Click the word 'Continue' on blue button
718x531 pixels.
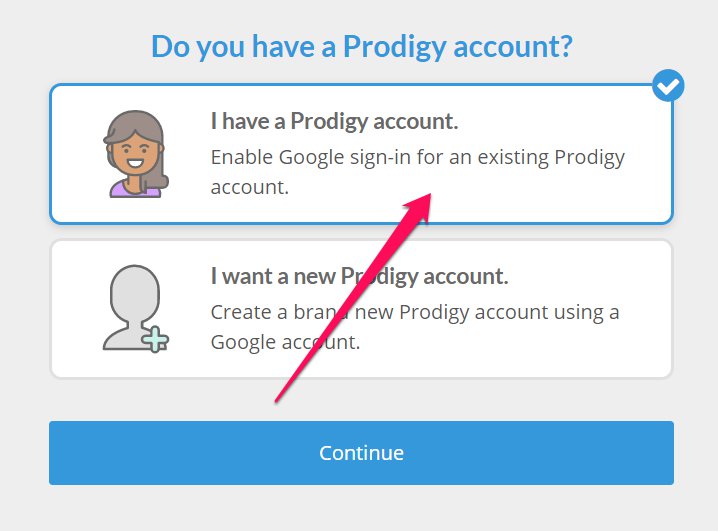[361, 453]
